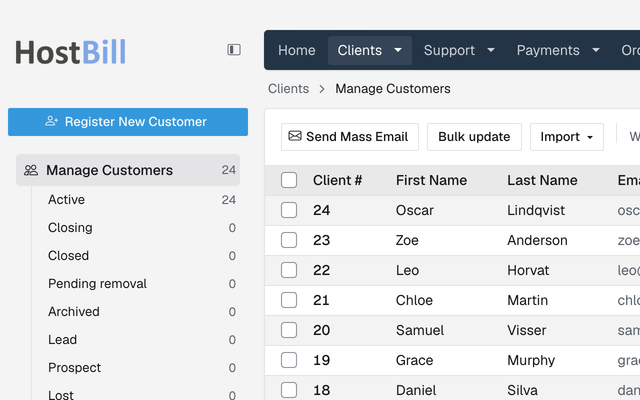This screenshot has height=400, width=640.
Task: Click the HostBill logo
Action: pyautogui.click(x=70, y=52)
